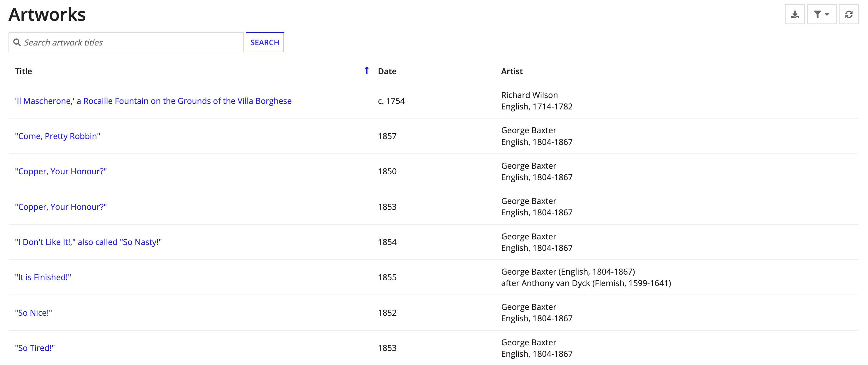Select the date cell 1857

tap(387, 136)
